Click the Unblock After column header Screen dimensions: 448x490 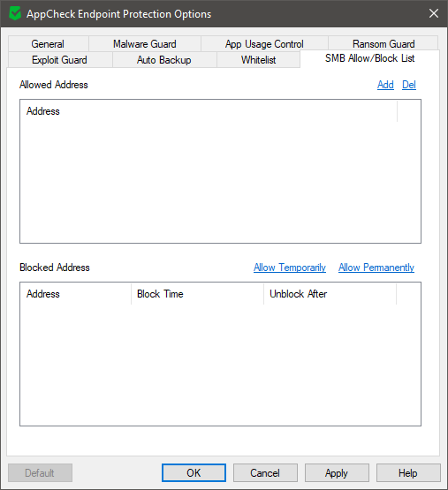click(330, 294)
